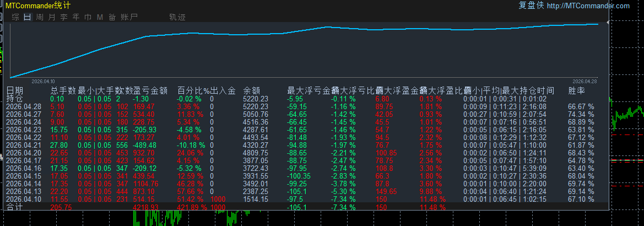This screenshot has width=644, height=226.
Task: Select the 2026.04.24 date row
Action: point(24,122)
